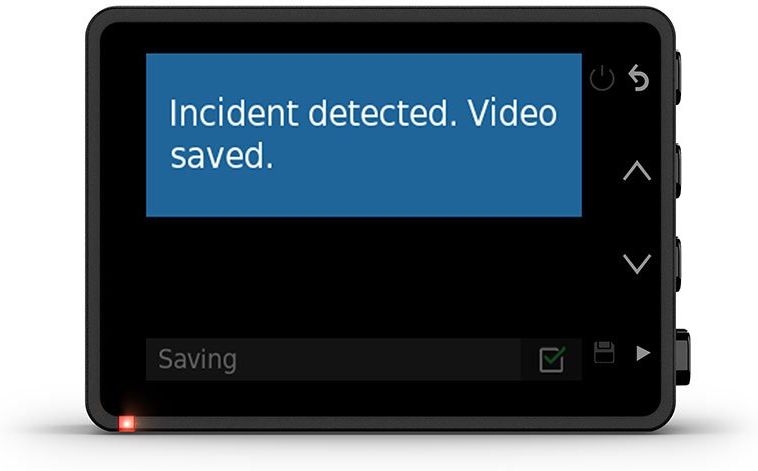
Task: Click the side button beside the down chevron
Action: [x=678, y=264]
